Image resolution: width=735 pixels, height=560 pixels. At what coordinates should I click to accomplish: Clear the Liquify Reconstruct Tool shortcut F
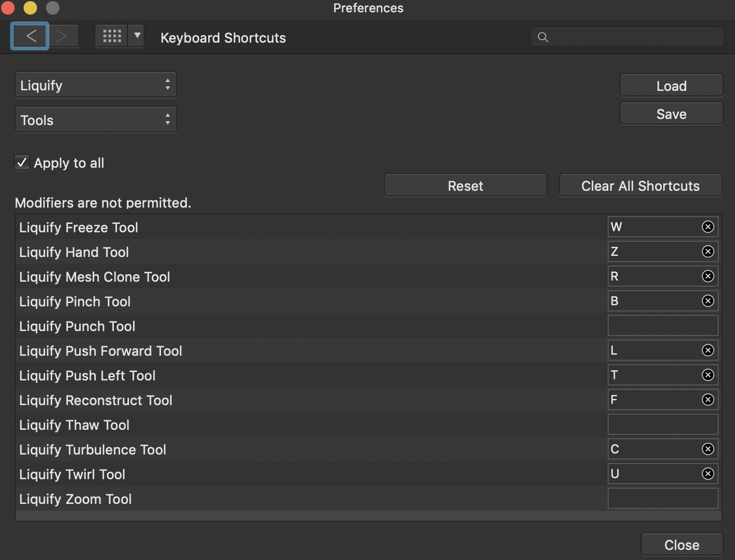coord(708,400)
